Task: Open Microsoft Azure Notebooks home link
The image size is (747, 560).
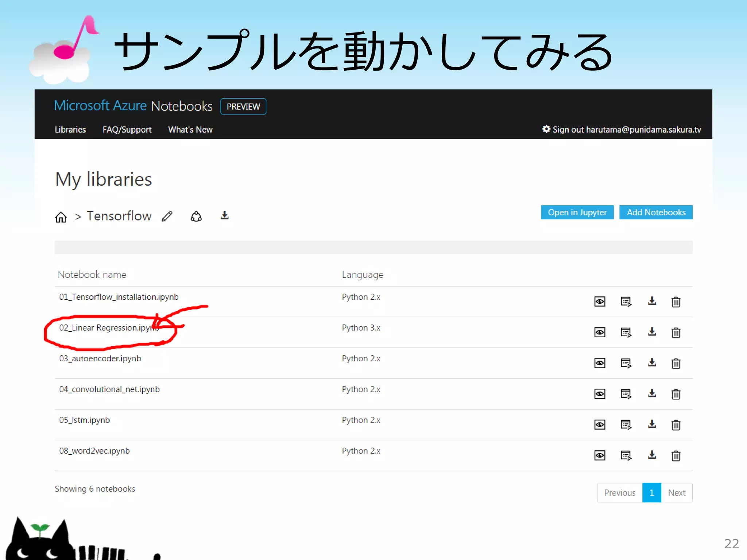Action: pyautogui.click(x=133, y=106)
